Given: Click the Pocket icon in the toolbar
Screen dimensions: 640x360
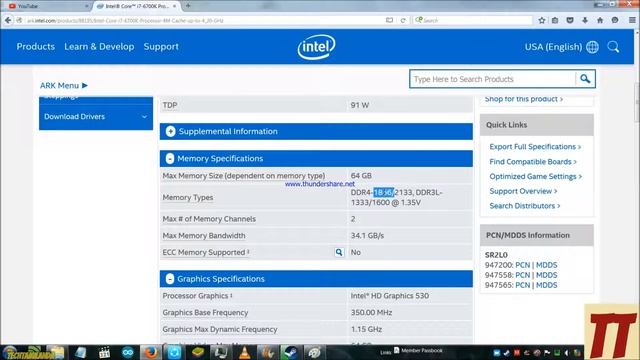Looking at the screenshot, I should coord(570,20).
